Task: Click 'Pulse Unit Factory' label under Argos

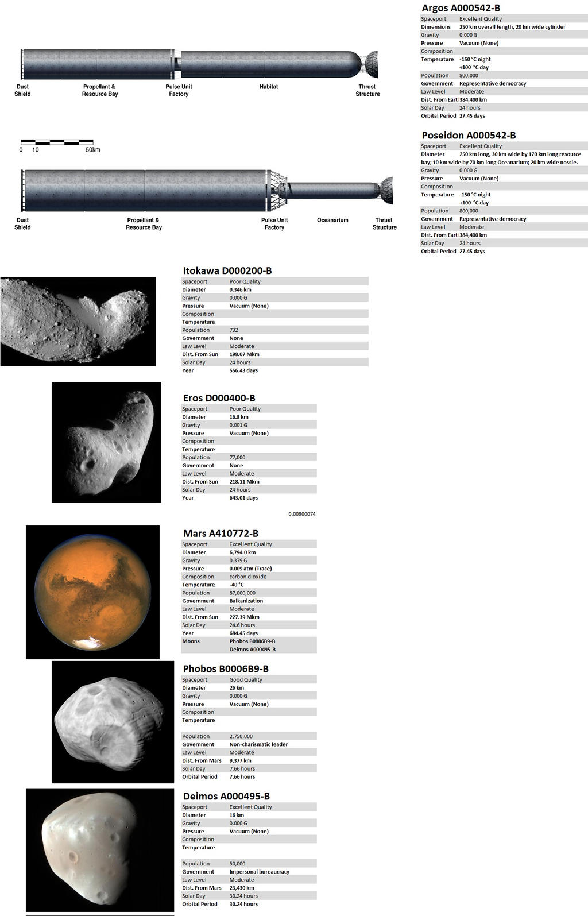Action: [179, 90]
